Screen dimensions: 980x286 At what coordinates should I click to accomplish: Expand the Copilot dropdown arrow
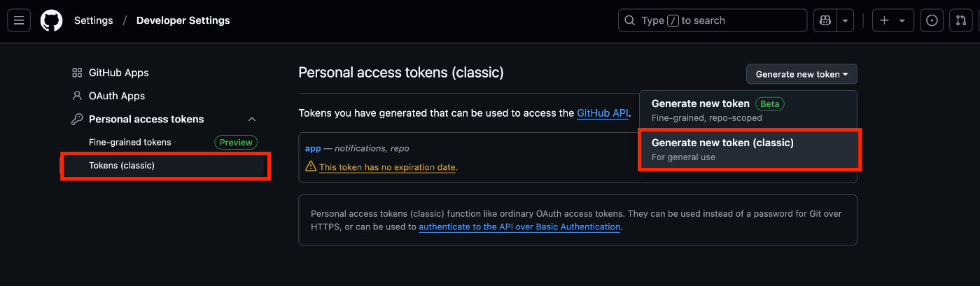[x=845, y=21]
